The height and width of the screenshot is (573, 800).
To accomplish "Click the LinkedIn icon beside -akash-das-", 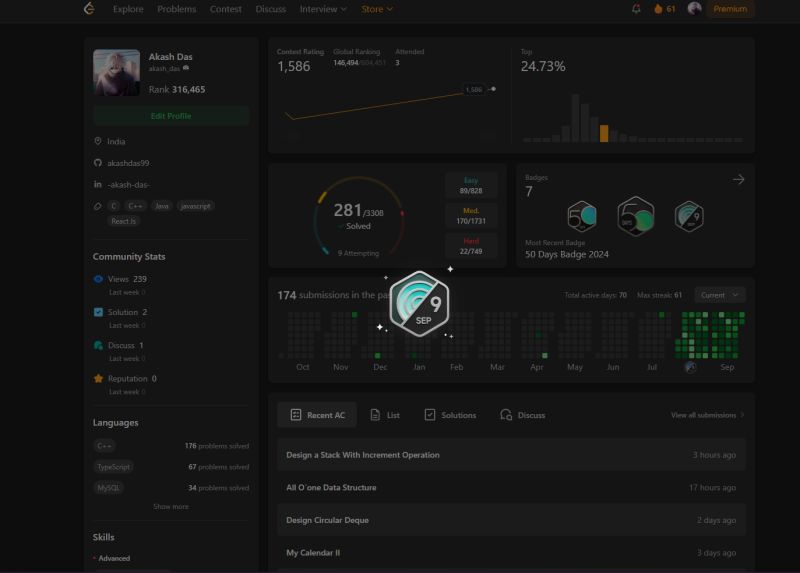I will (98, 184).
